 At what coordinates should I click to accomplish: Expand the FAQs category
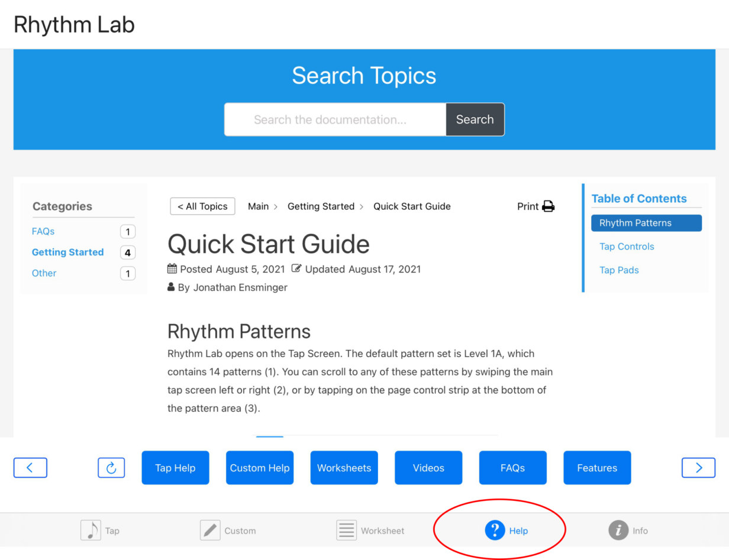click(x=43, y=231)
